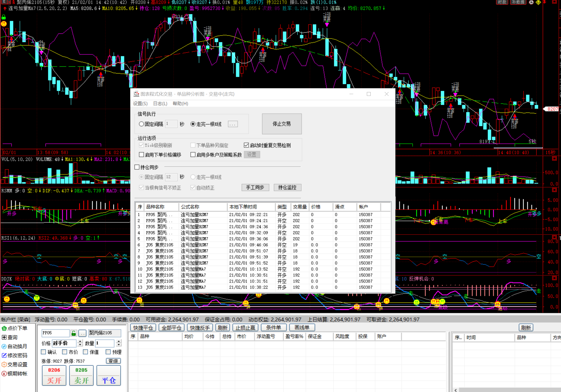Click the '...' button next to 走完一根K线
This screenshot has height=392, width=561.
pyautogui.click(x=233, y=124)
